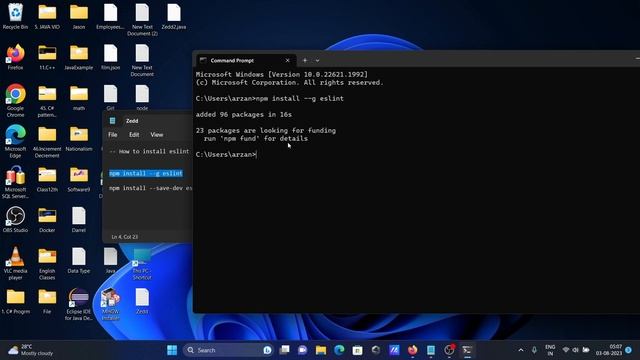
Task: Open the weather widget showing 28°C
Action: pos(31,350)
